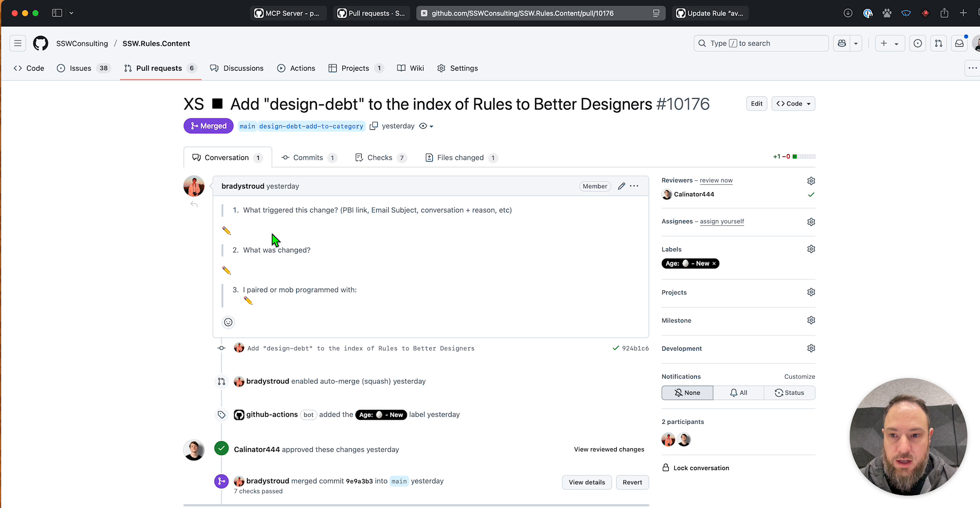Set notifications to Status
980x508 pixels.
pyautogui.click(x=789, y=393)
